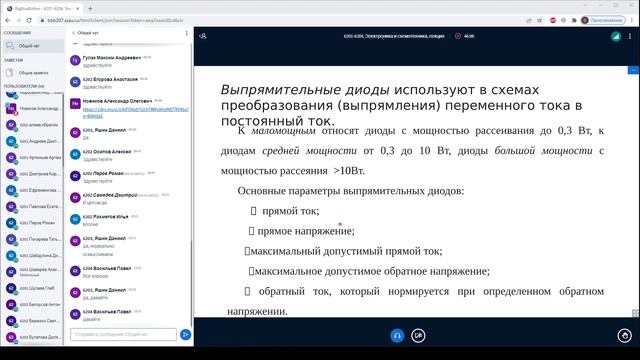Open the paused browser profile button

click(603, 20)
